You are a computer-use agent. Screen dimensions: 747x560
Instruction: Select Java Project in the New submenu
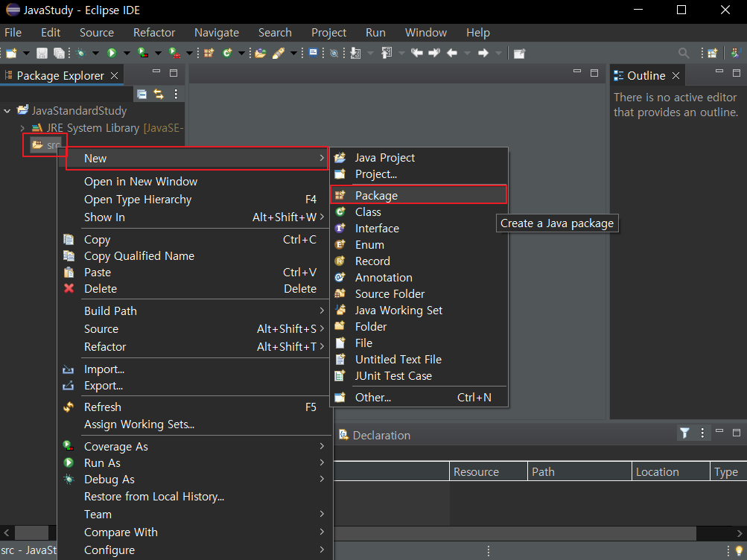tap(419, 158)
